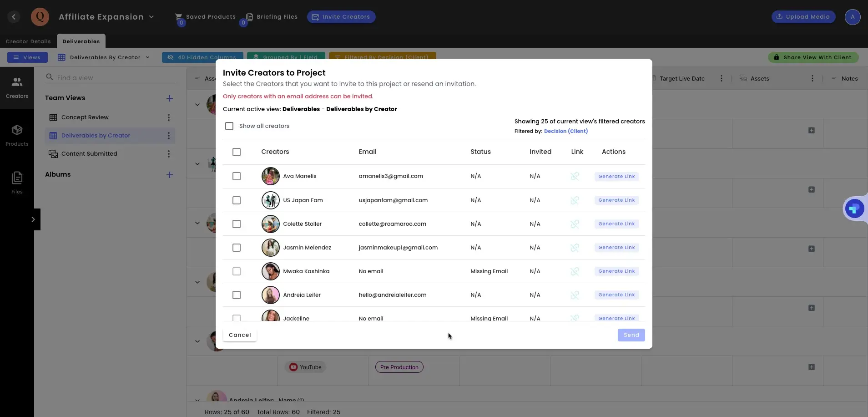Add a new Album with the plus icon
Image resolution: width=868 pixels, height=417 pixels.
coord(169,174)
